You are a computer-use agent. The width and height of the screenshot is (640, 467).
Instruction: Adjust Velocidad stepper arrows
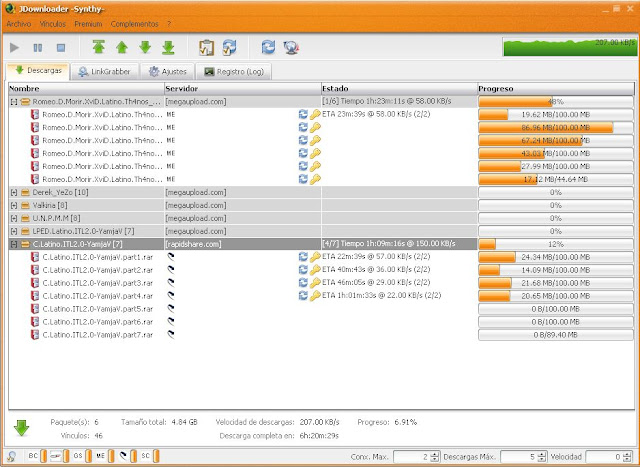pyautogui.click(x=626, y=457)
